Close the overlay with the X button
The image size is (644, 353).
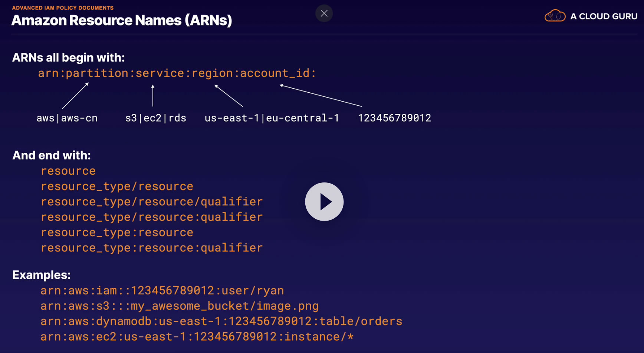tap(324, 14)
